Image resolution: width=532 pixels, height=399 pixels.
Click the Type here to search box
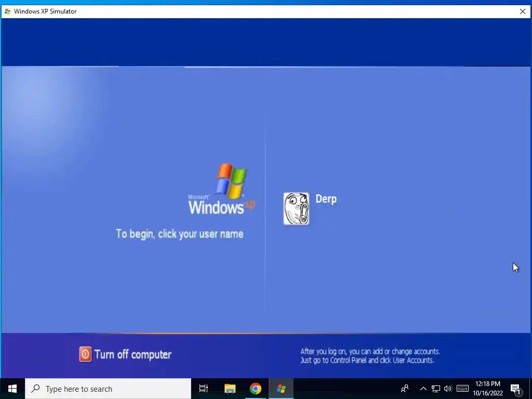[108, 389]
